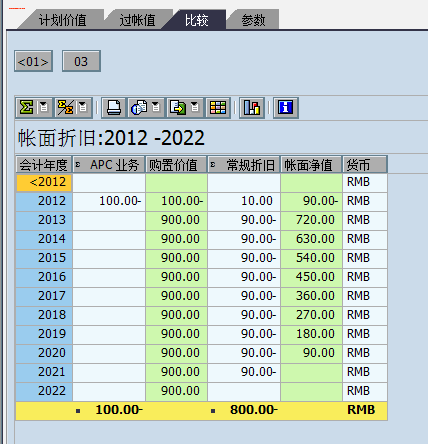The image size is (428, 444).
Task: Open the 参数 tab
Action: click(x=253, y=20)
